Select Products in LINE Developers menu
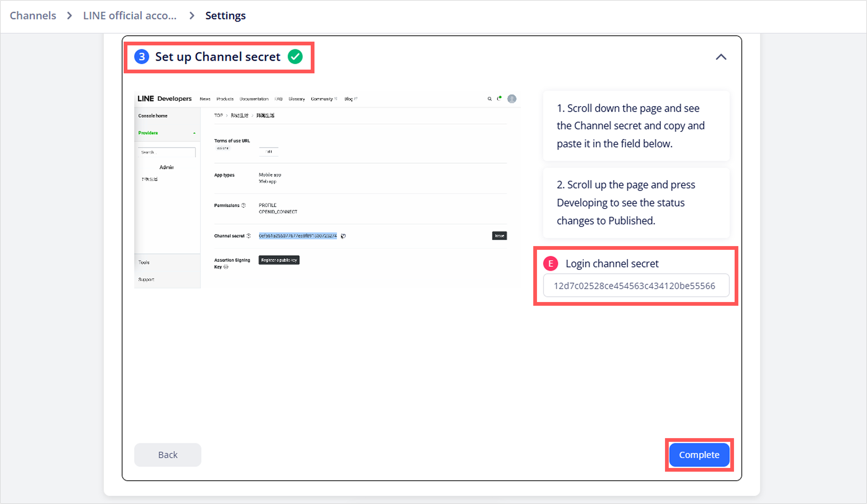 (225, 99)
